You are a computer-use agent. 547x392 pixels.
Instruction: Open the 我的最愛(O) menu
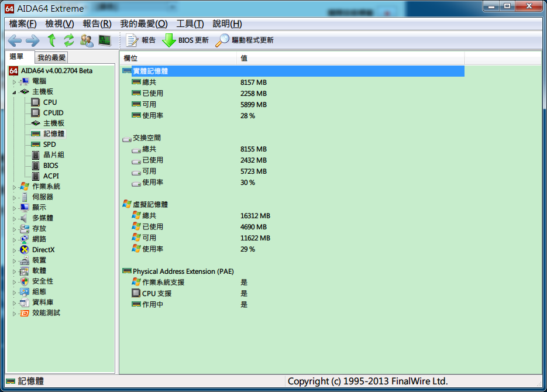pos(144,24)
